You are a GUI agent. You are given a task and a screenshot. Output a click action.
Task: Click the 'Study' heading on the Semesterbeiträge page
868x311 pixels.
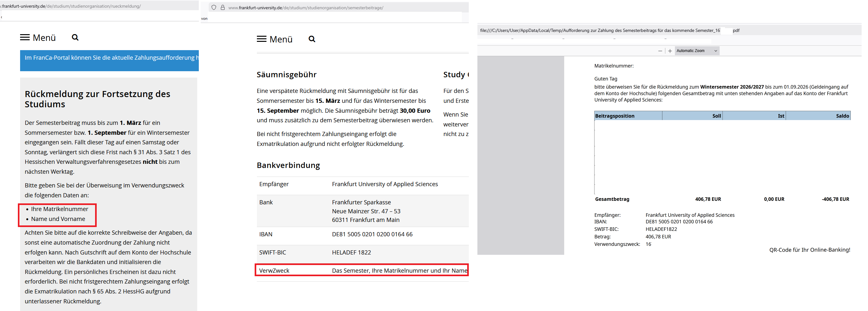[x=456, y=74]
